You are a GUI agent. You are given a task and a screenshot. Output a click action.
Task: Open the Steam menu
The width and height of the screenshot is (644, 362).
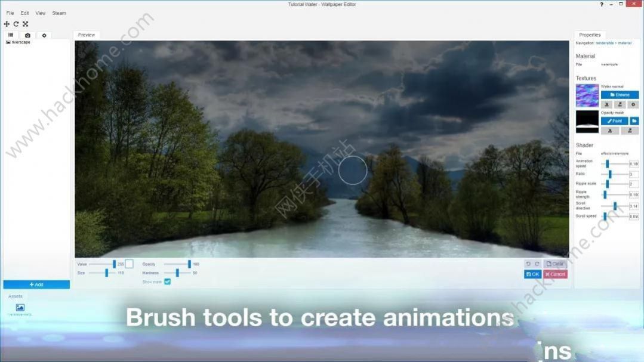tap(59, 13)
